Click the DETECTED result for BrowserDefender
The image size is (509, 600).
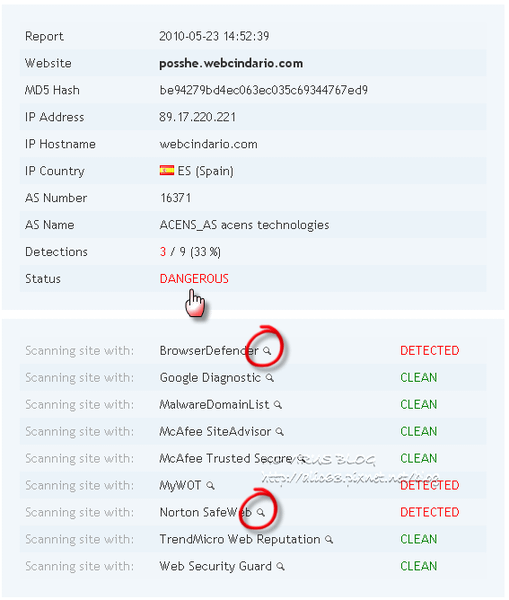(429, 351)
